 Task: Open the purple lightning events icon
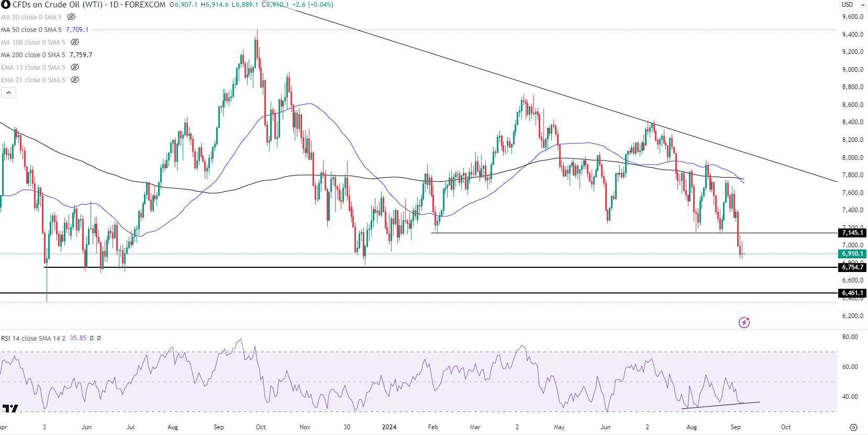[744, 322]
